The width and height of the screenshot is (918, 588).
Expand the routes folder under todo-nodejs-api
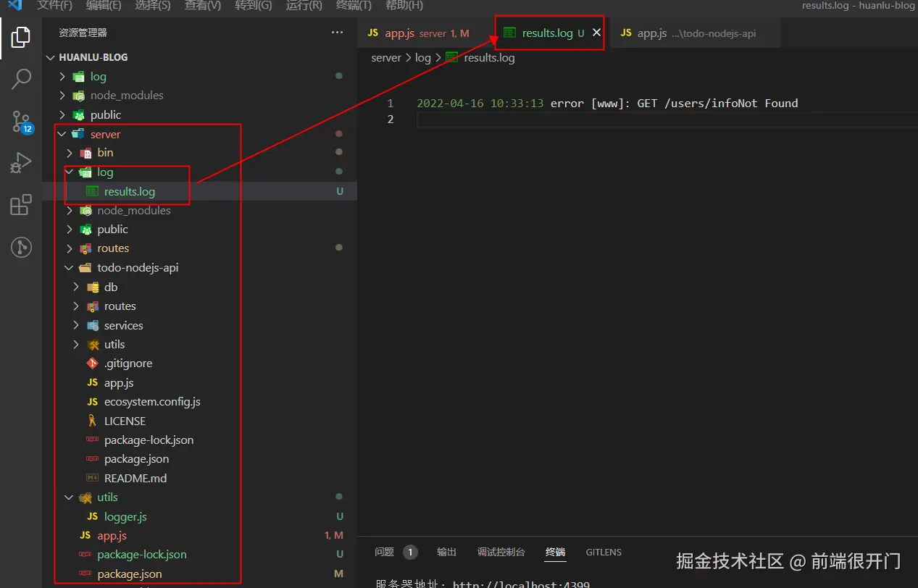pos(76,306)
